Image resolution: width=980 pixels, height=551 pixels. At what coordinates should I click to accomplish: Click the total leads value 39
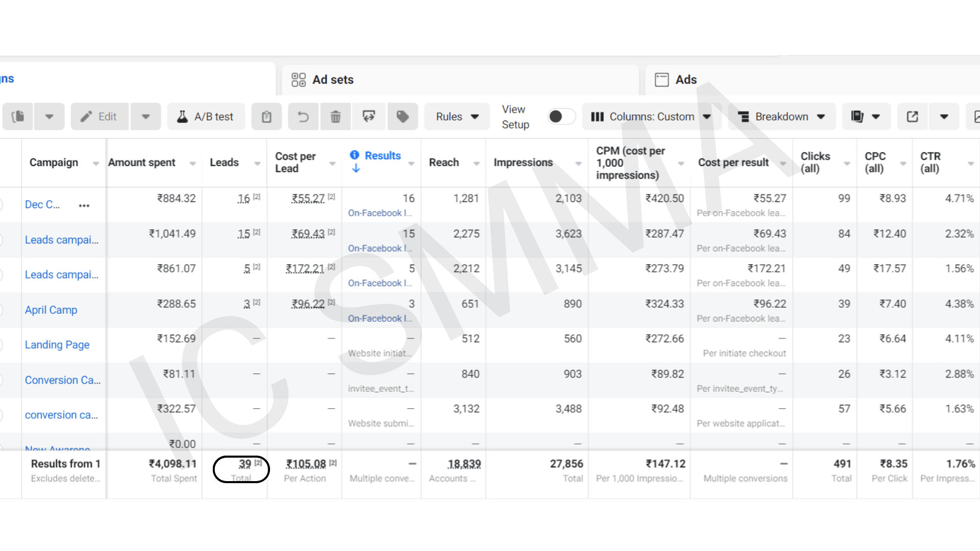(245, 464)
